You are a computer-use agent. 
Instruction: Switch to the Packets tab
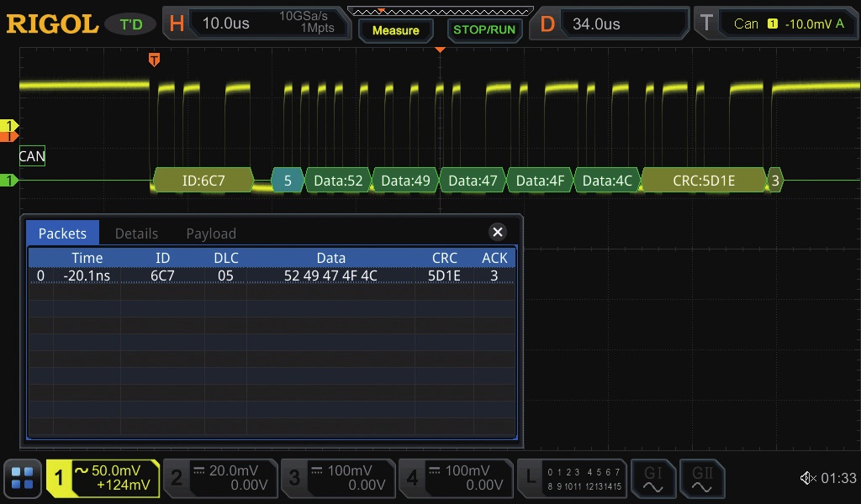tap(62, 233)
